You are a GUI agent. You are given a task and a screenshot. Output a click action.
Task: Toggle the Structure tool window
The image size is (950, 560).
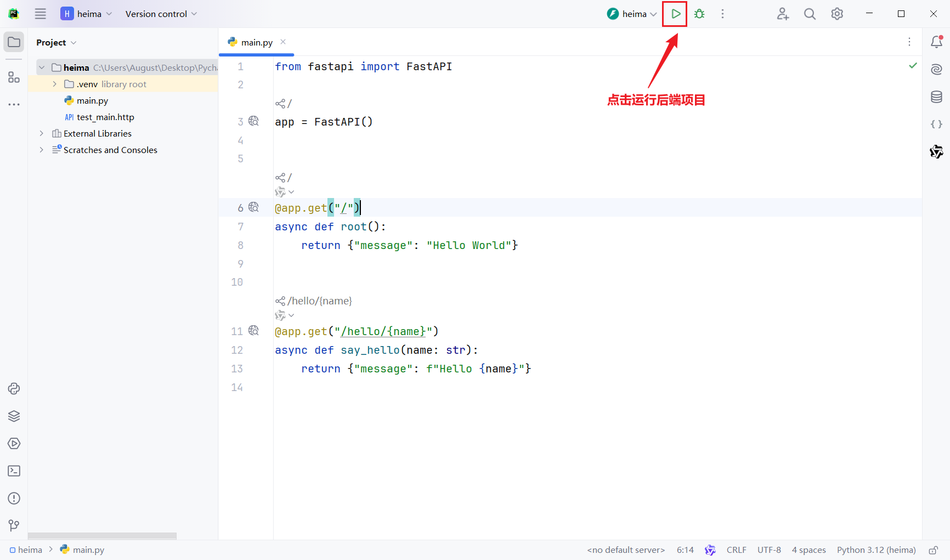(x=14, y=77)
